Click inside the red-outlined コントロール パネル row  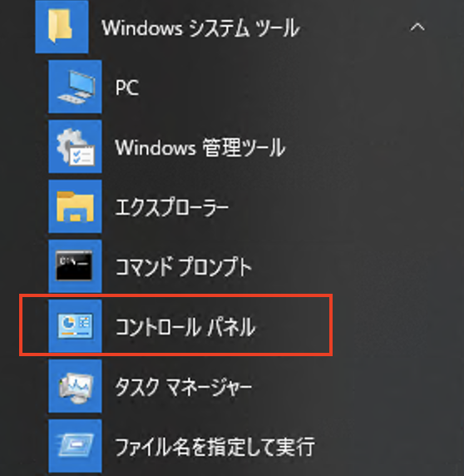point(176,325)
